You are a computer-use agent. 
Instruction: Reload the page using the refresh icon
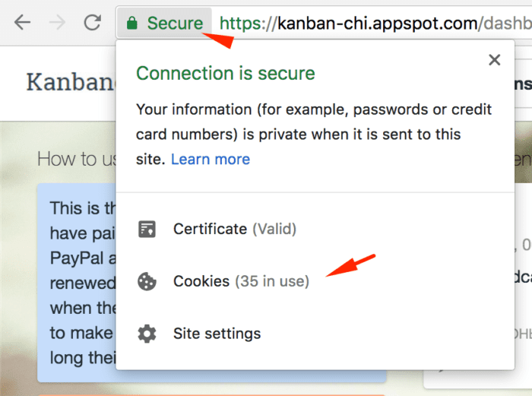(92, 23)
